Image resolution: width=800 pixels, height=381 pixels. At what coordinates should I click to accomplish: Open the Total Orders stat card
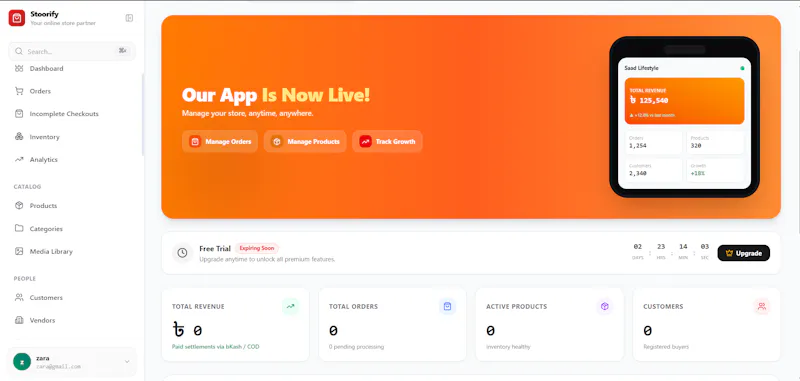[392, 324]
